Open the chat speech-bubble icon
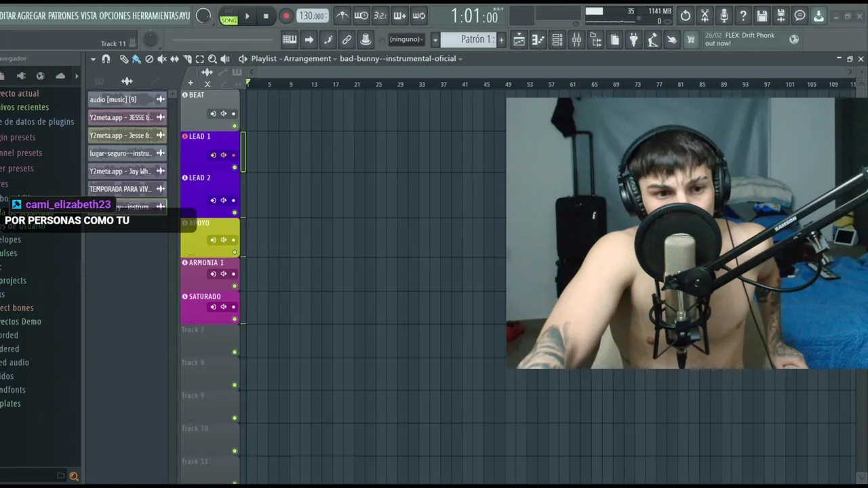 tap(800, 16)
